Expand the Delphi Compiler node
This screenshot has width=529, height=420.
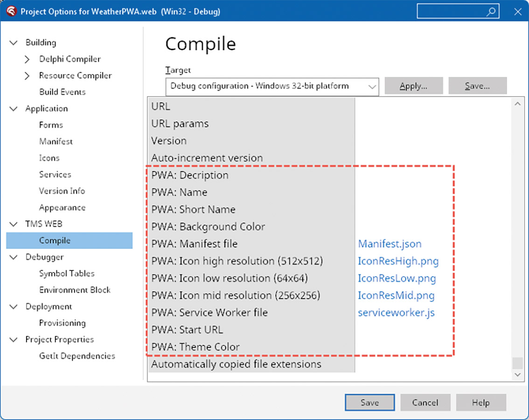pos(27,59)
